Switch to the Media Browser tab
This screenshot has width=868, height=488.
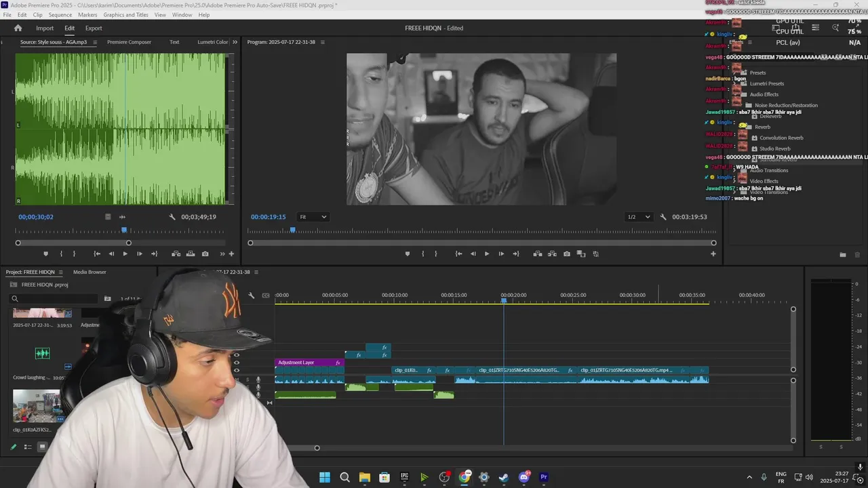coord(90,272)
